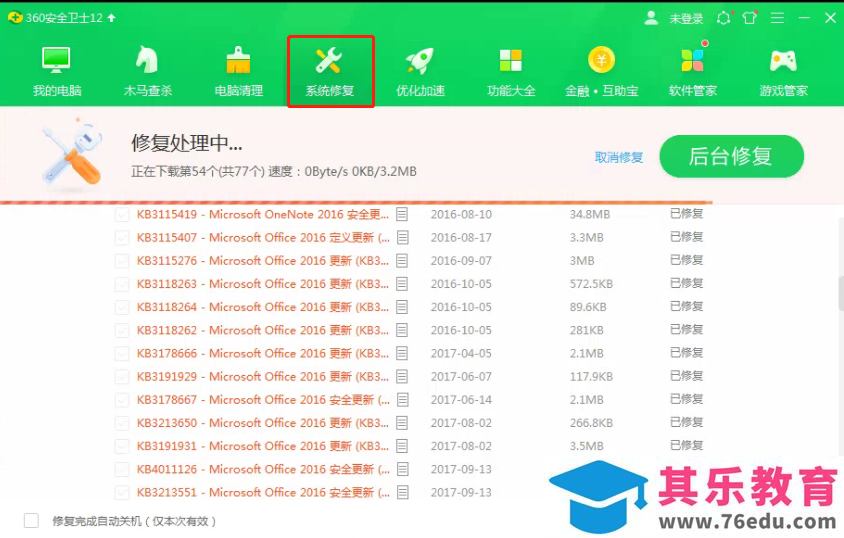Open the 金融·互助宝 coin icon

(x=601, y=60)
